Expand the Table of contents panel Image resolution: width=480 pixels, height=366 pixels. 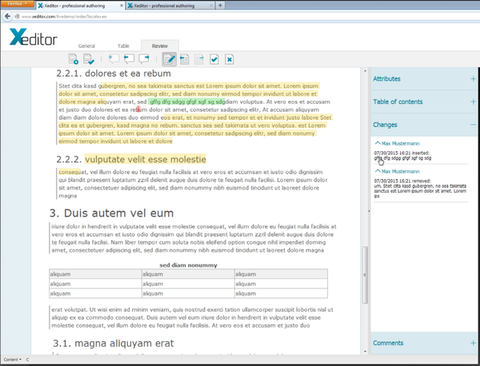tap(473, 102)
